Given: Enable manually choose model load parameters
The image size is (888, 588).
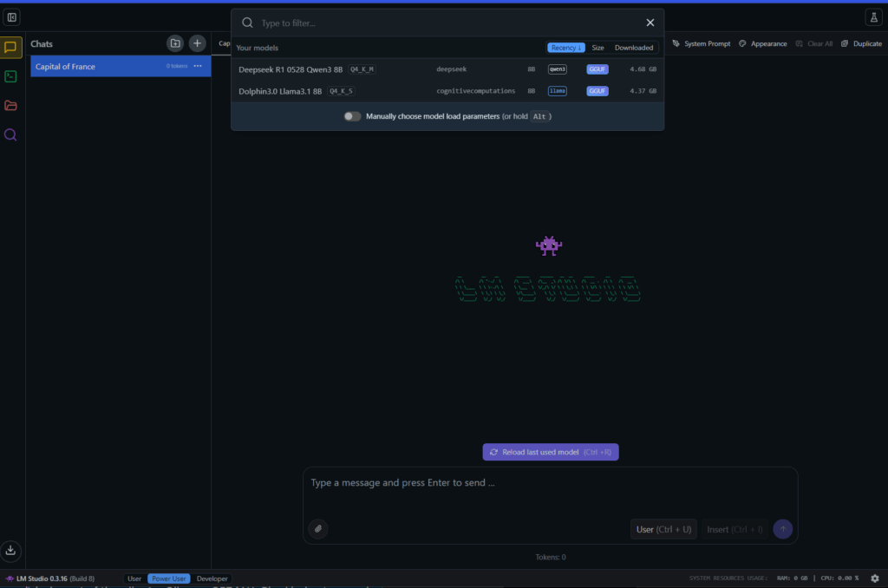Looking at the screenshot, I should (x=352, y=115).
